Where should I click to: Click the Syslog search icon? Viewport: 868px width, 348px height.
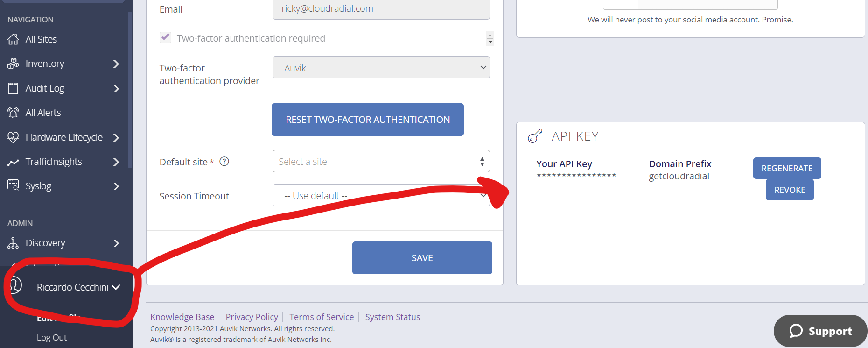coord(13,185)
